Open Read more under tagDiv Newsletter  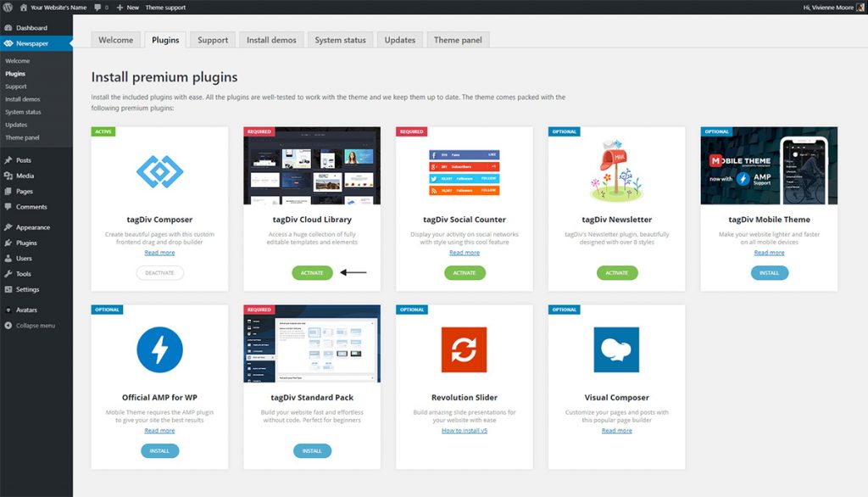(x=616, y=252)
